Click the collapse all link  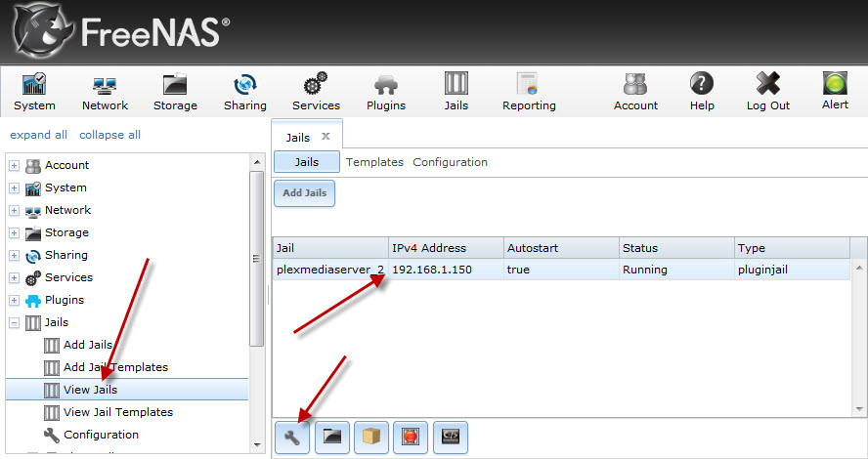click(109, 135)
